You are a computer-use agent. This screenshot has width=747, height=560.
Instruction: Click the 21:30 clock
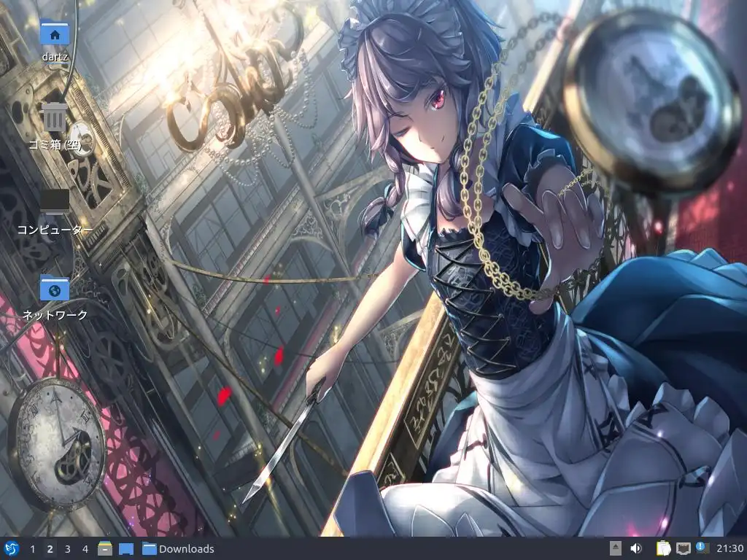click(x=729, y=548)
